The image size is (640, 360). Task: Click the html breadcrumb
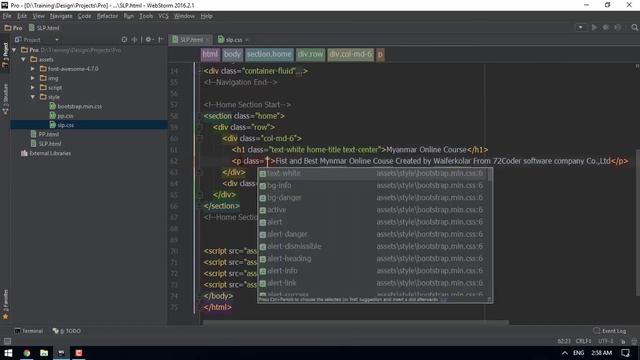[210, 54]
